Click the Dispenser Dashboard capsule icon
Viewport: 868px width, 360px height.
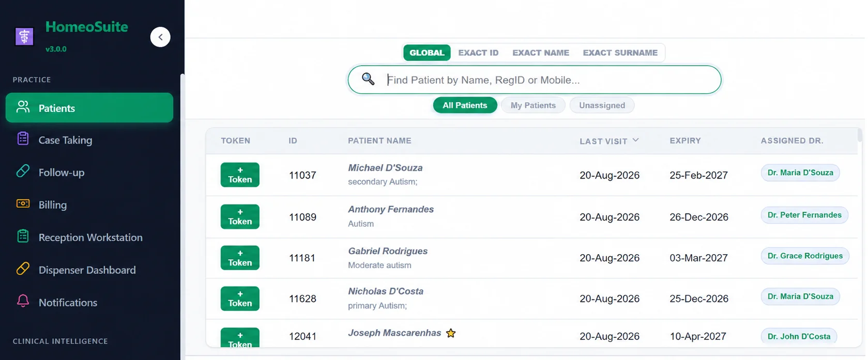coord(23,269)
